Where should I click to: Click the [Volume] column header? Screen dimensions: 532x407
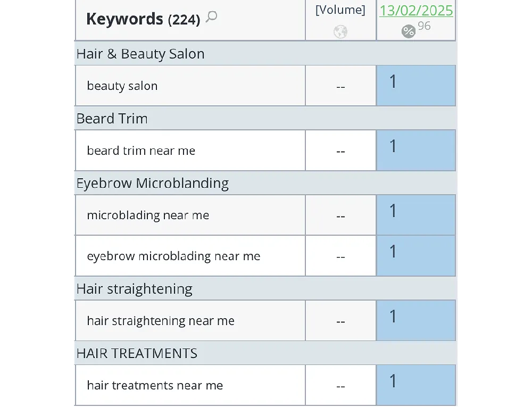[x=340, y=11]
